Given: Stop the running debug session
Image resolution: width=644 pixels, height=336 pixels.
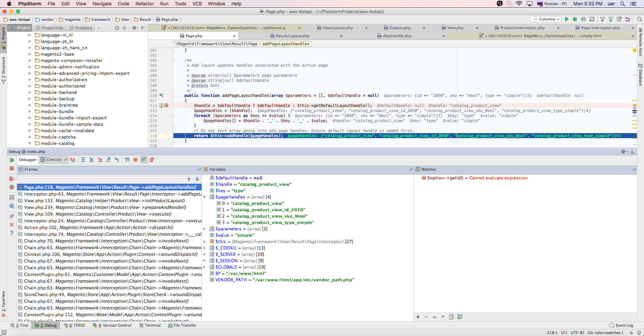Looking at the screenshot, I should 12,169.
